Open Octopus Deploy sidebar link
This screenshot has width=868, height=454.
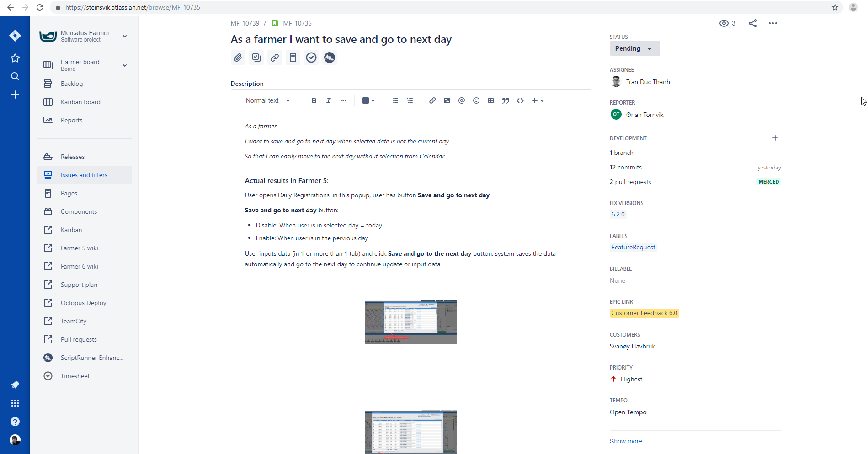click(x=85, y=303)
